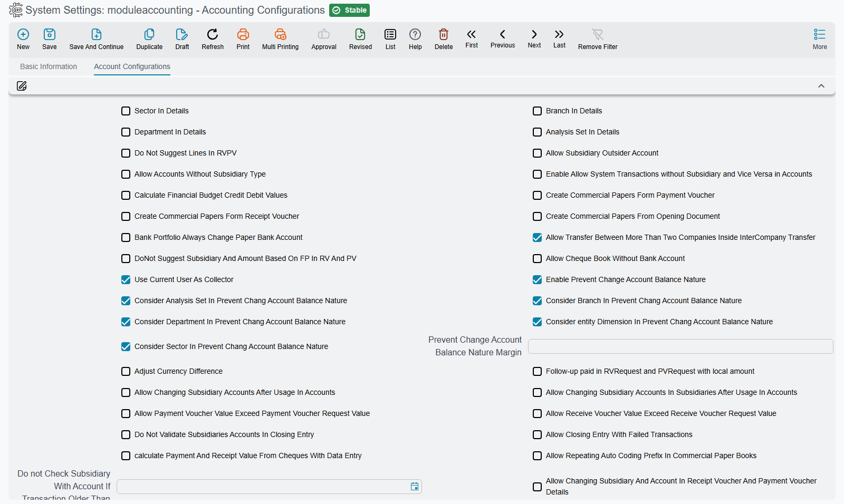Click the edit pencil icon below tabs
Image resolution: width=844 pixels, height=504 pixels.
click(22, 86)
